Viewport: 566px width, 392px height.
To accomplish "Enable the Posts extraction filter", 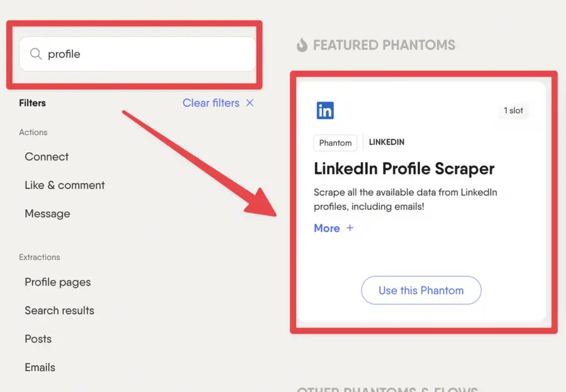I will click(x=38, y=339).
